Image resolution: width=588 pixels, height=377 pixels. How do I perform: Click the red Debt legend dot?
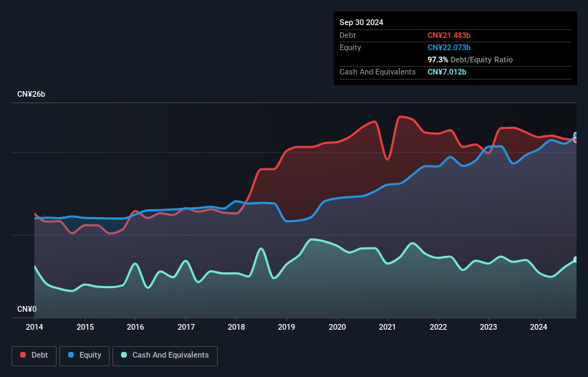point(23,355)
